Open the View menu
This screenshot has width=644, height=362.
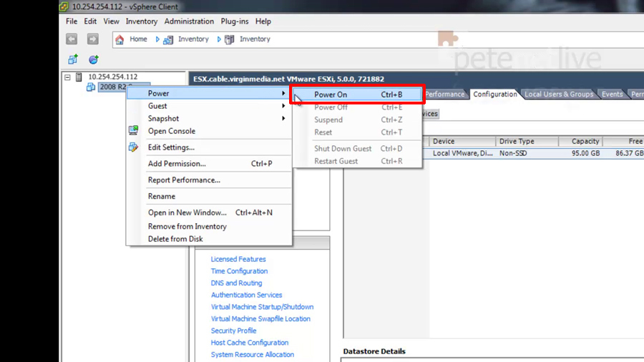click(x=111, y=21)
